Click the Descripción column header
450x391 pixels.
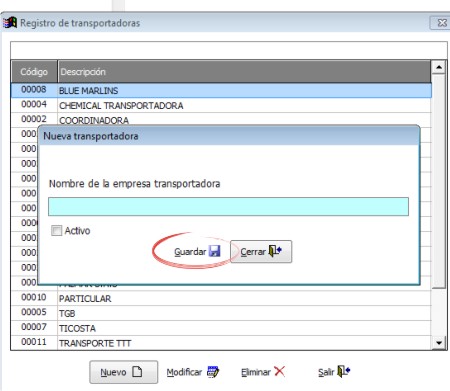[244, 72]
